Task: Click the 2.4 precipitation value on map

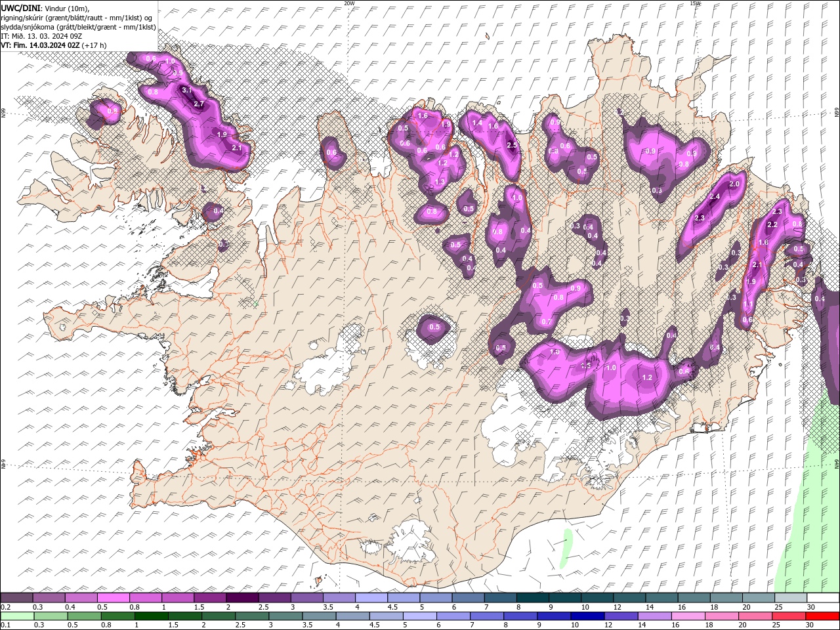Action: click(x=715, y=197)
